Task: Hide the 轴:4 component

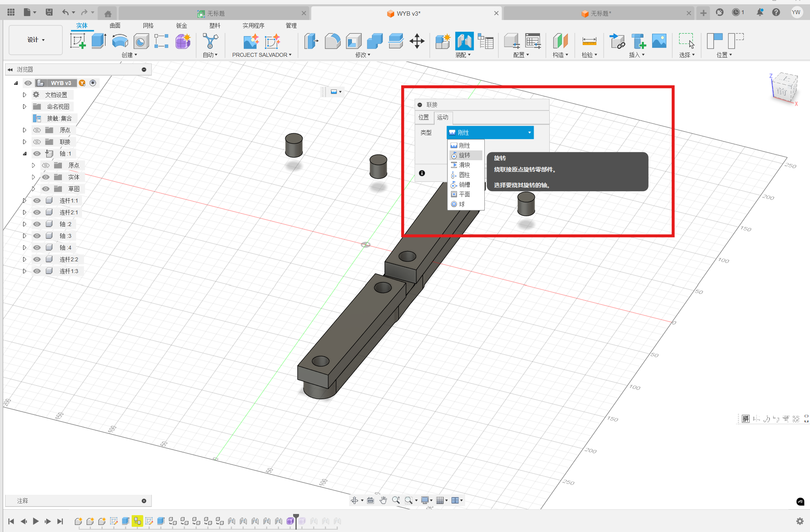Action: coord(37,248)
